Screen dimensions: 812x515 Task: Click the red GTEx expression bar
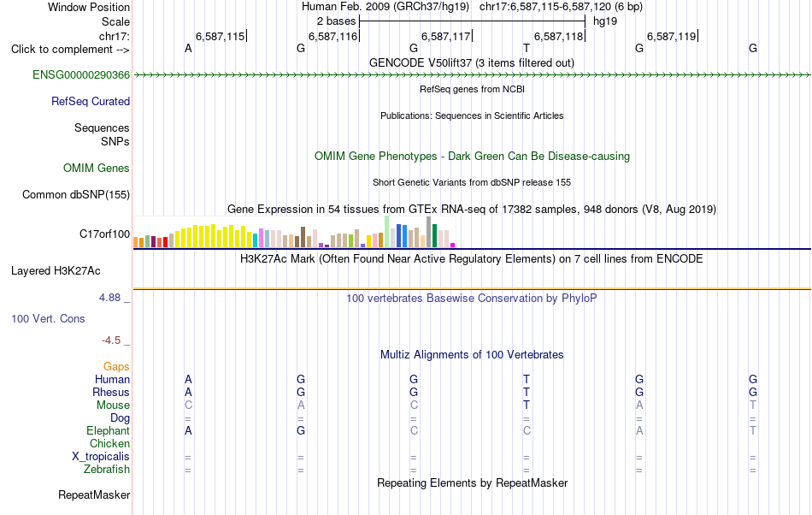click(x=166, y=242)
